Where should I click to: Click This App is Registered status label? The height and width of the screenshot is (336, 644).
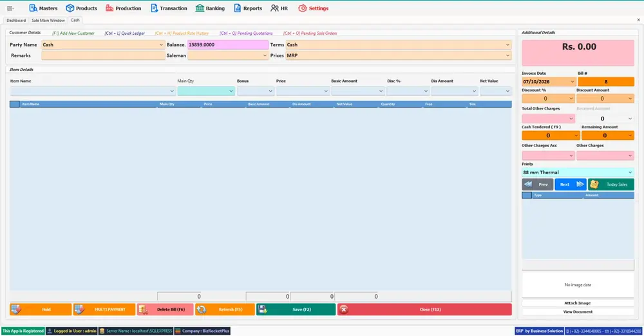(23, 331)
